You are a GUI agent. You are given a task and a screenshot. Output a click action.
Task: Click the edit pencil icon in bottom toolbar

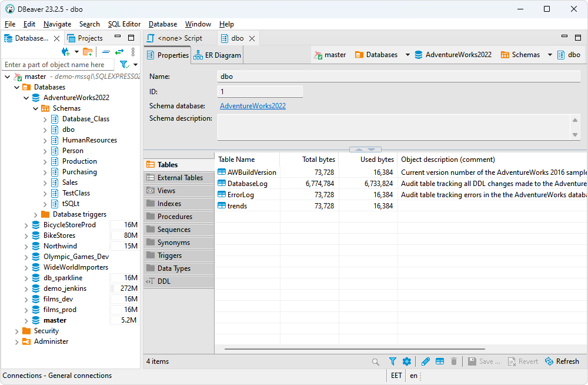(x=426, y=361)
